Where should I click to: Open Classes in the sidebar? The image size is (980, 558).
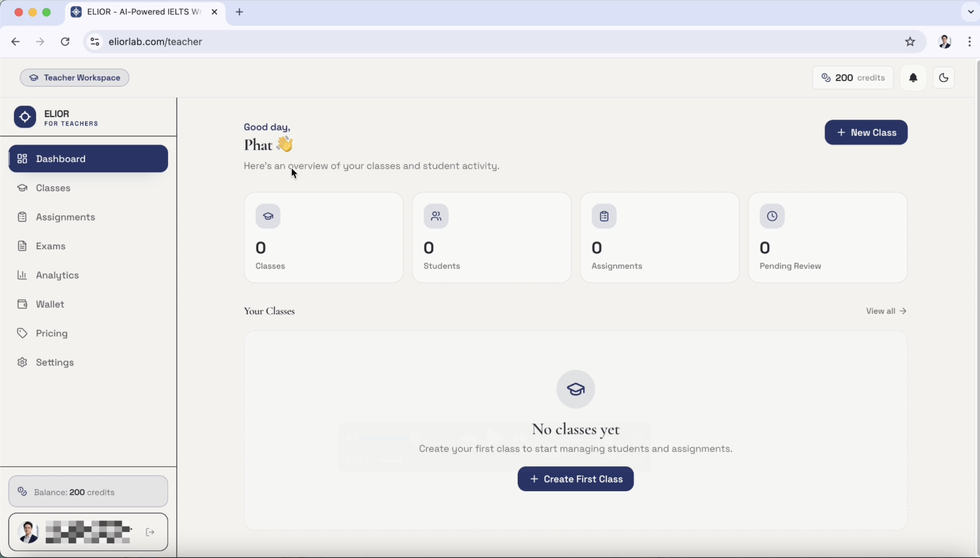(53, 188)
